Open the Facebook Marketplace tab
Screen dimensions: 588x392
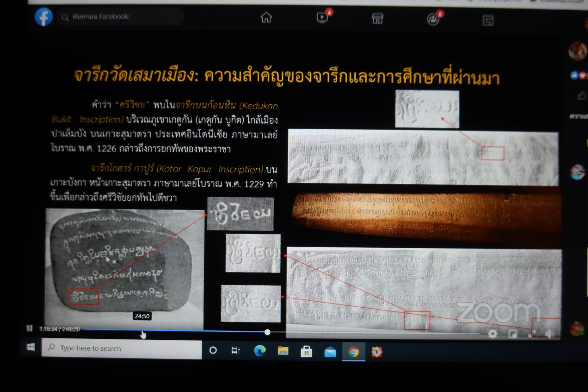tap(377, 19)
